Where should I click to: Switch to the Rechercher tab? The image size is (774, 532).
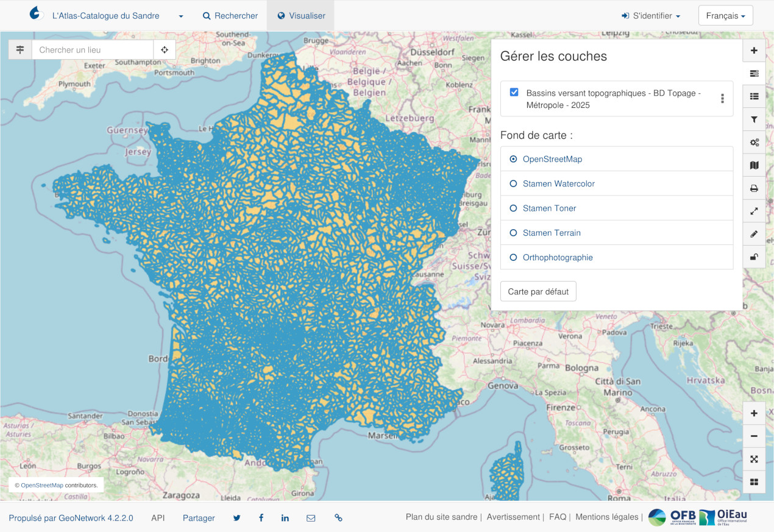tap(230, 15)
